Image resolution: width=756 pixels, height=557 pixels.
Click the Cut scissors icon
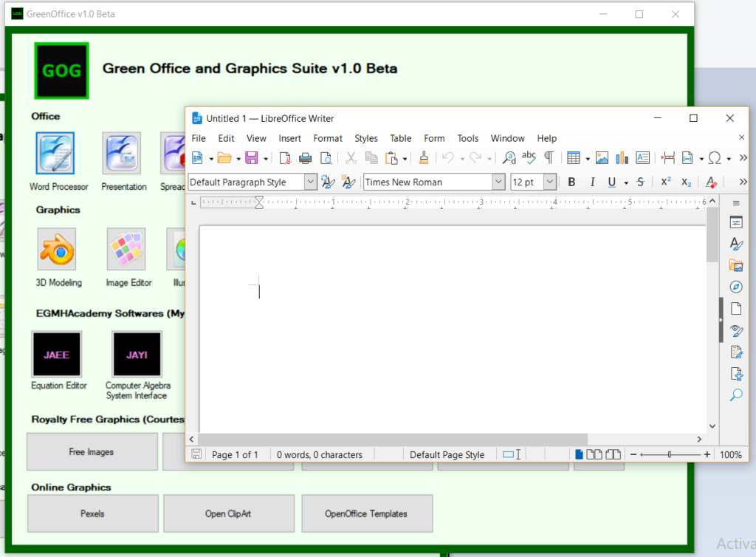tap(351, 157)
